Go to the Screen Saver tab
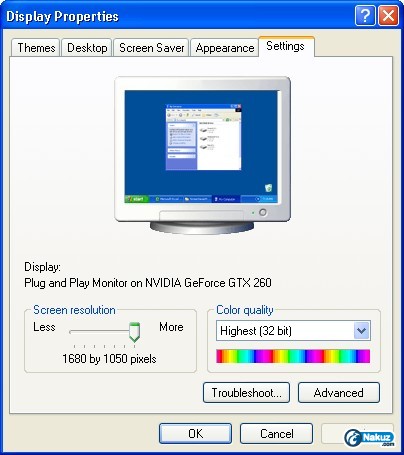The height and width of the screenshot is (455, 404). pos(152,48)
